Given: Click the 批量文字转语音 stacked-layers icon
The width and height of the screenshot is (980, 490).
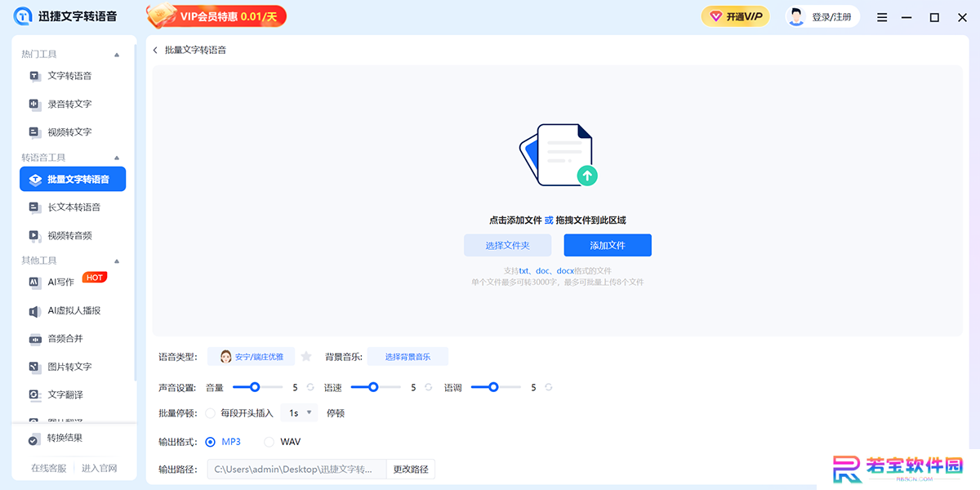Looking at the screenshot, I should [34, 180].
